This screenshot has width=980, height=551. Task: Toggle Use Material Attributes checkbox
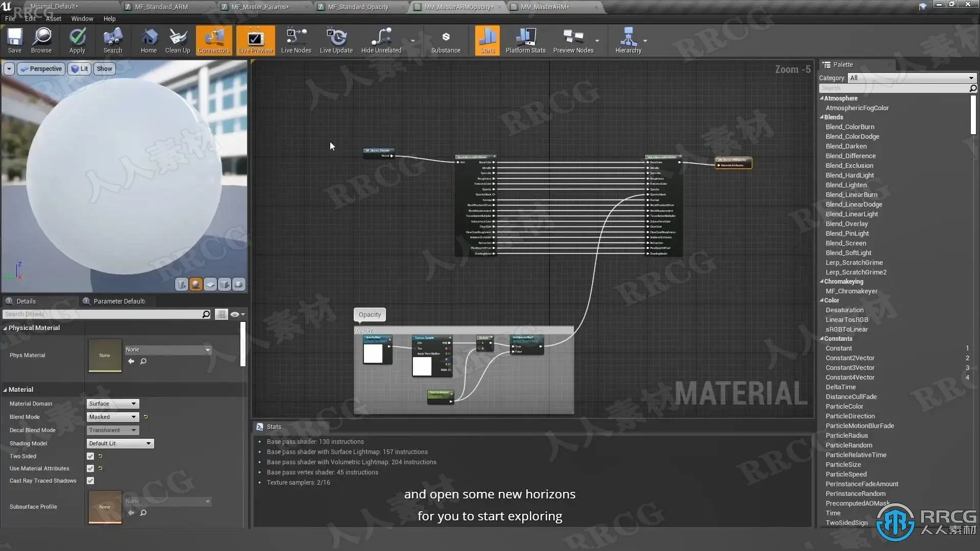pyautogui.click(x=90, y=468)
